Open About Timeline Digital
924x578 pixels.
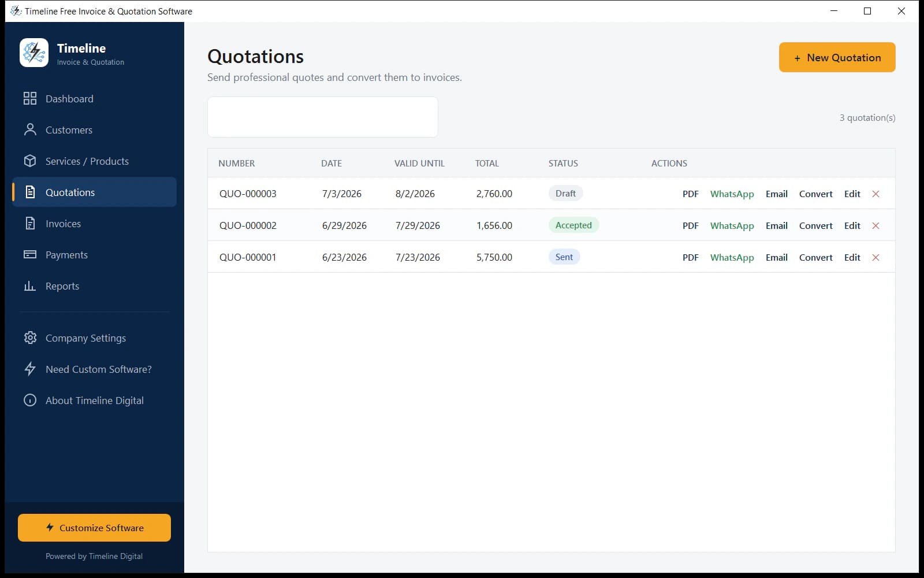coord(94,400)
